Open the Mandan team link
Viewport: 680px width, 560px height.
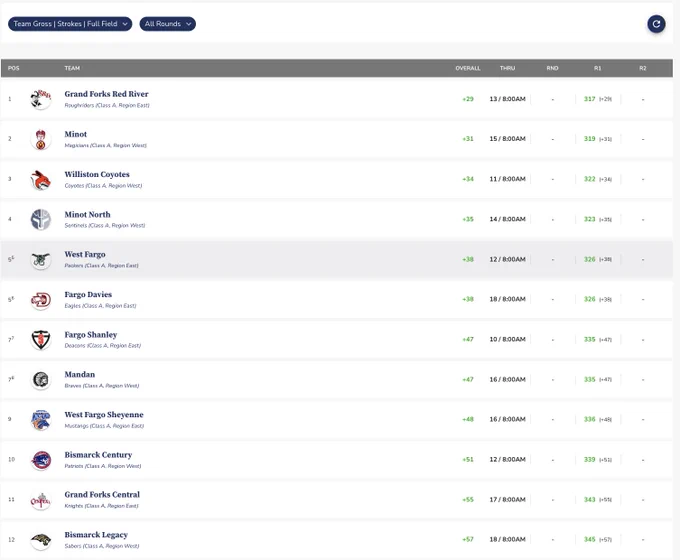point(79,375)
